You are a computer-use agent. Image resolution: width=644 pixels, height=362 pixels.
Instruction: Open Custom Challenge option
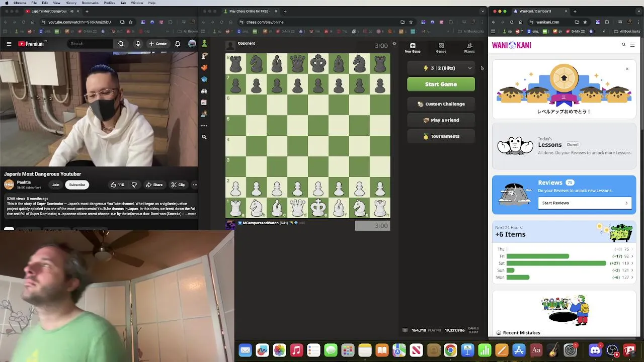click(441, 104)
